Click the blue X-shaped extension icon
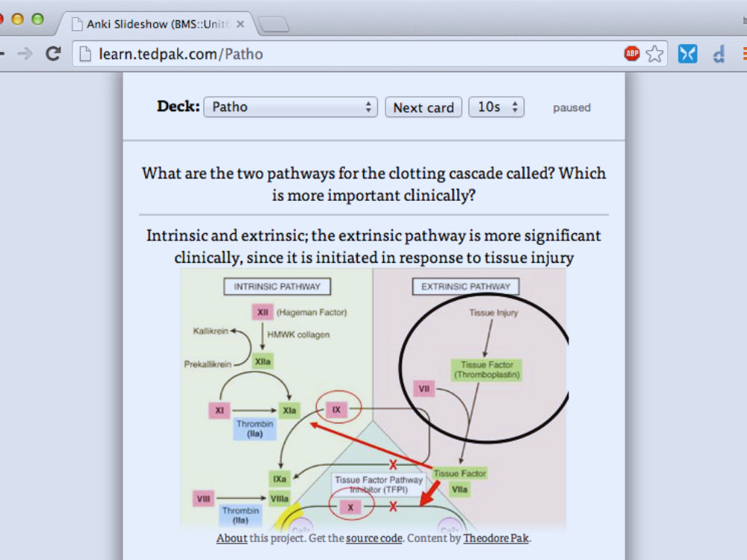This screenshot has height=560, width=747. click(x=687, y=53)
